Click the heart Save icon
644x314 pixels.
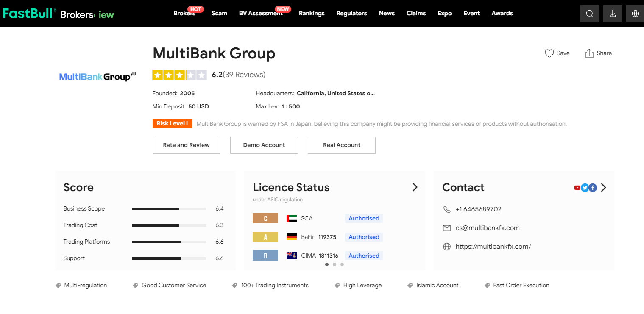point(549,53)
